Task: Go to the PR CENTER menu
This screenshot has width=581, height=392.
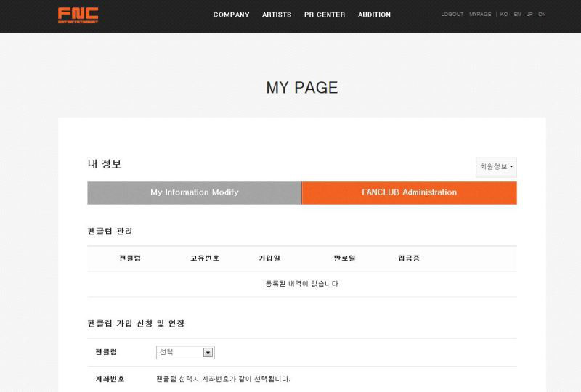Action: click(325, 15)
